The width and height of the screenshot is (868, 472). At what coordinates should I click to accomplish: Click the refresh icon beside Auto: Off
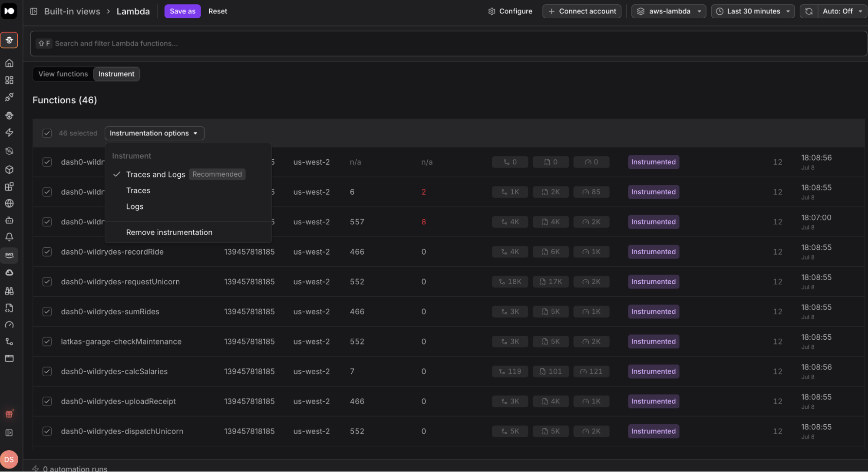809,11
